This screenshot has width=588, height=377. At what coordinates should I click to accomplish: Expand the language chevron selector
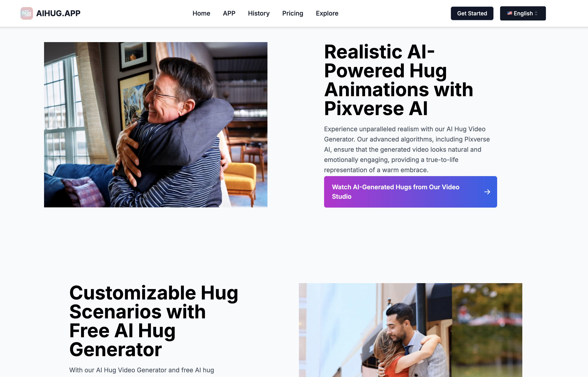click(x=536, y=13)
